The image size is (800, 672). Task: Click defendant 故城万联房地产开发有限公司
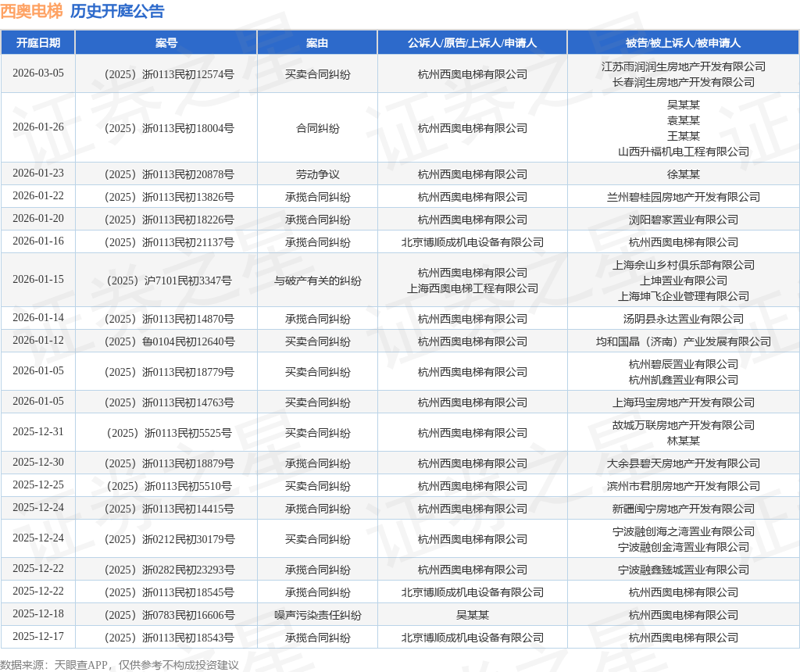tap(684, 425)
